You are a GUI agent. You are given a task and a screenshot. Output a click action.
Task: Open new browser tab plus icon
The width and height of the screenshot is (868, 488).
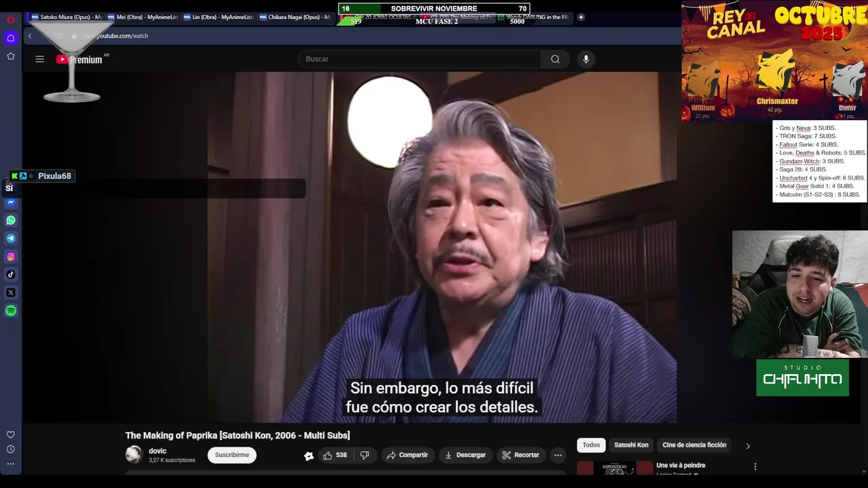580,17
